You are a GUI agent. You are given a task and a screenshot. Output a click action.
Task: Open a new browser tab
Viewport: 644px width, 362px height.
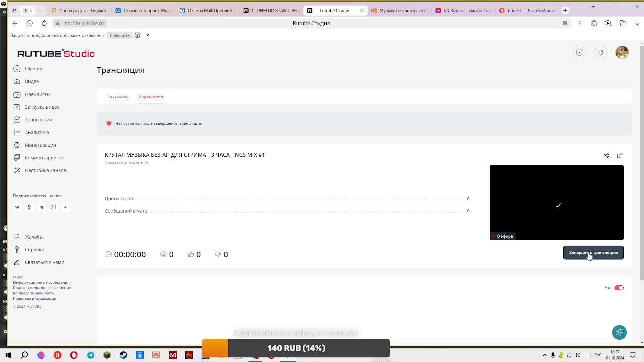565,10
